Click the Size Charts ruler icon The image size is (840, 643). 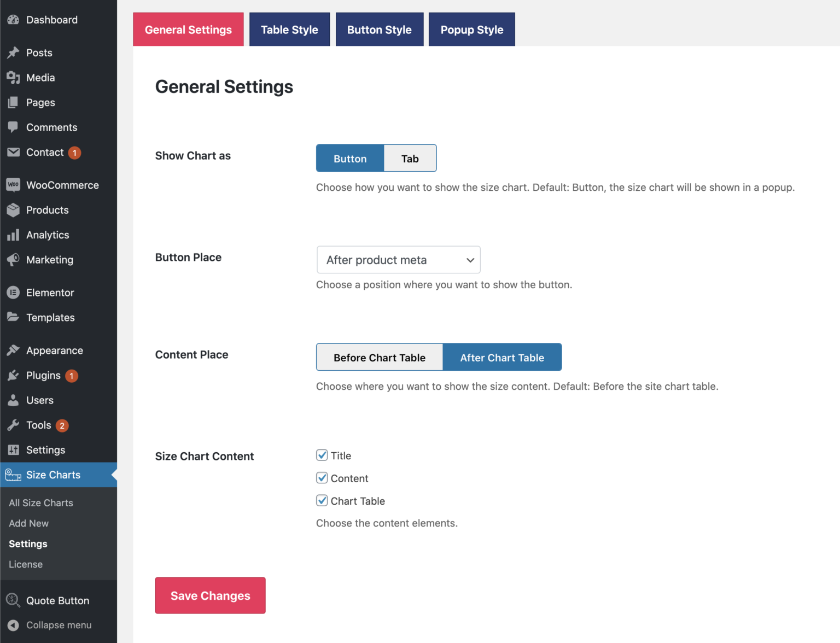[13, 475]
